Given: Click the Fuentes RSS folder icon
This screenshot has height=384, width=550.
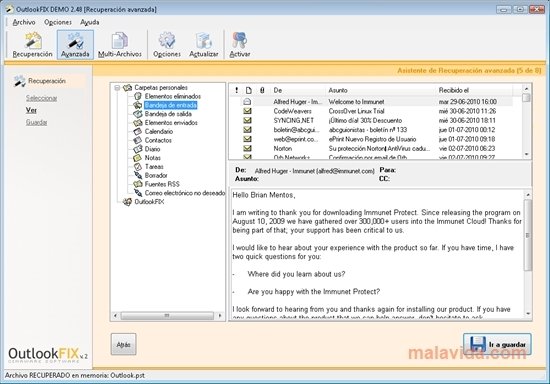Looking at the screenshot, I should pos(138,184).
